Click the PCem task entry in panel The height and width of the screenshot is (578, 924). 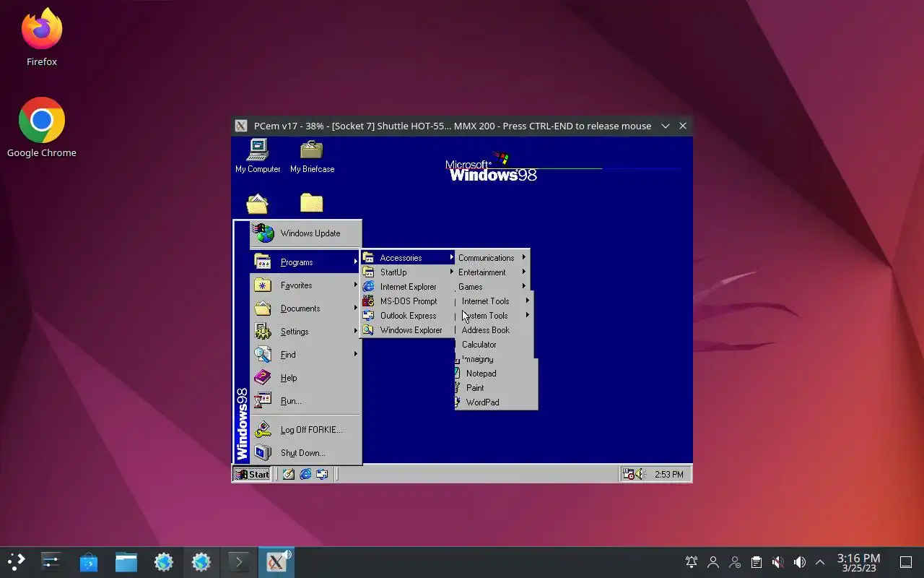276,562
